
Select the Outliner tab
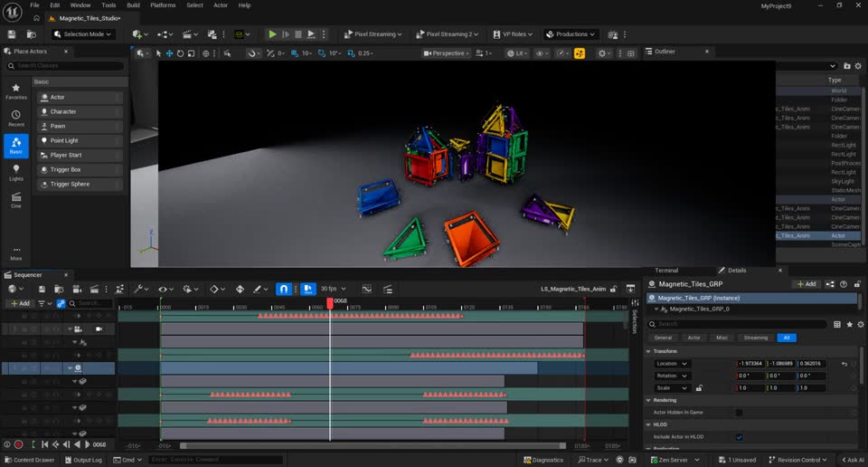(665, 52)
